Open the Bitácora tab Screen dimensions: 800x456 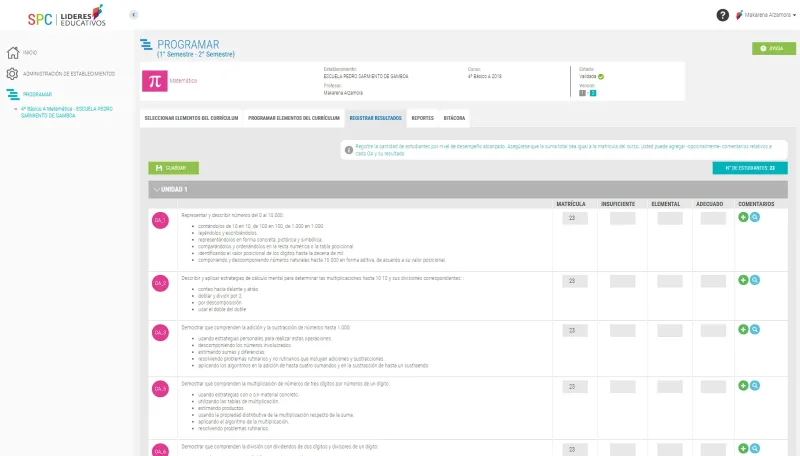coord(454,118)
